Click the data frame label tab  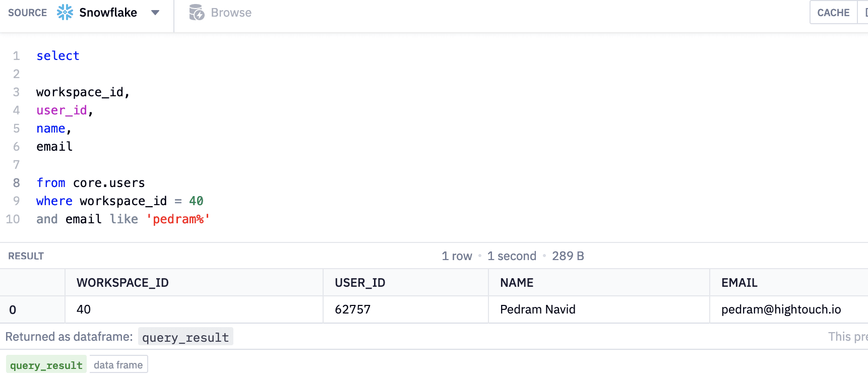click(118, 365)
